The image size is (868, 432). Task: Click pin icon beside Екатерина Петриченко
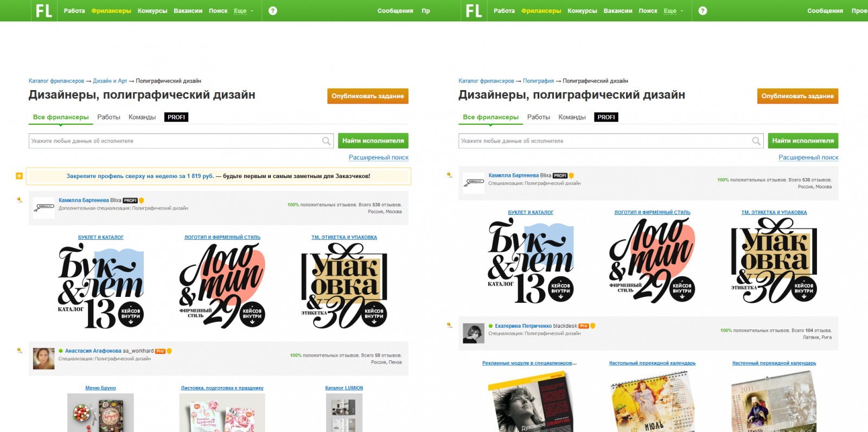[449, 325]
